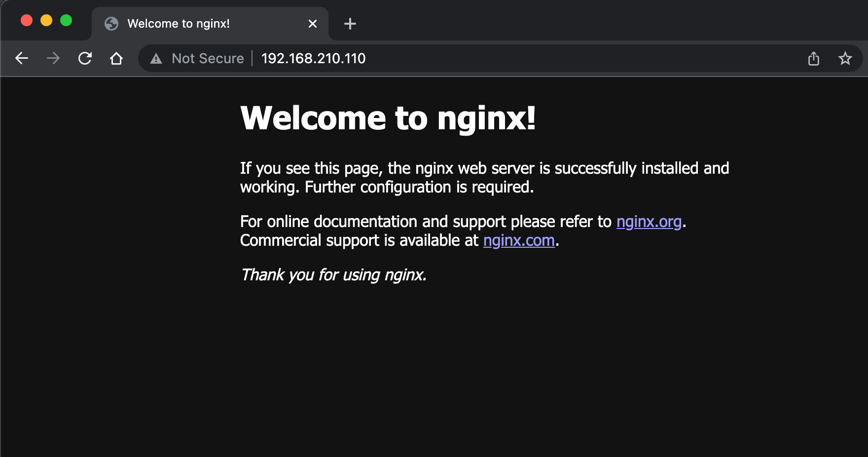Maximize the window with green button
Screen dimensions: 868x457
(66, 20)
